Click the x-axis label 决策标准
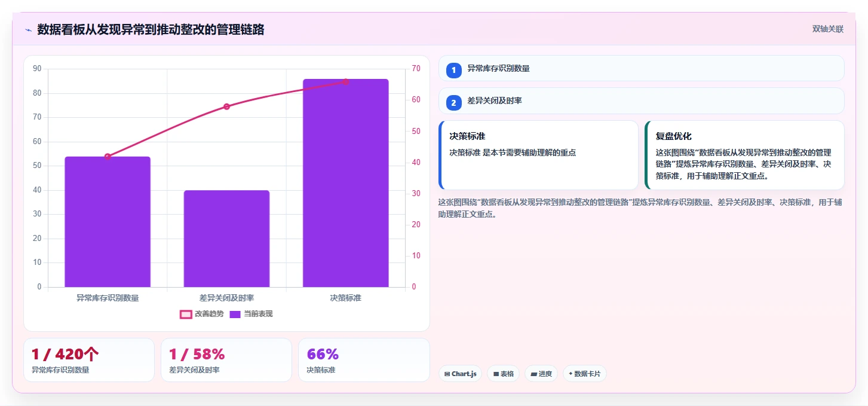Image resolution: width=868 pixels, height=406 pixels. tap(345, 297)
